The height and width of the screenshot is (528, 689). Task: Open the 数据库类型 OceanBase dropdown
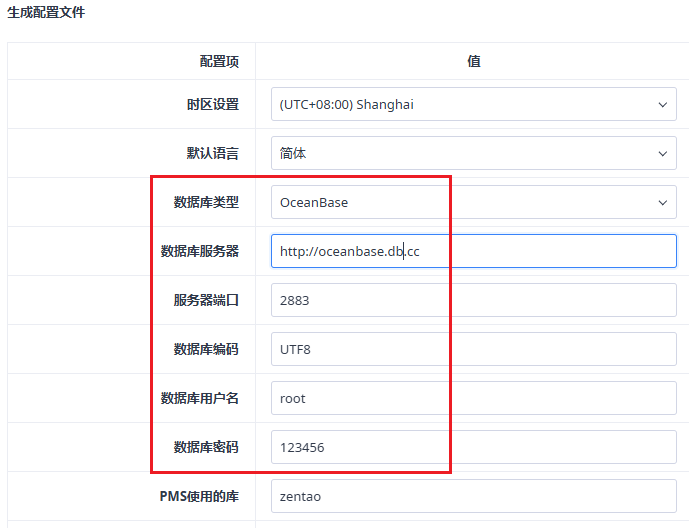pos(474,202)
